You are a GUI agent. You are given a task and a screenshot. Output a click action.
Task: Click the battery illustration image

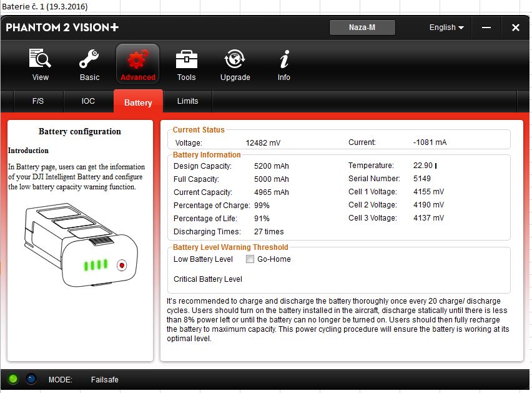[80, 244]
